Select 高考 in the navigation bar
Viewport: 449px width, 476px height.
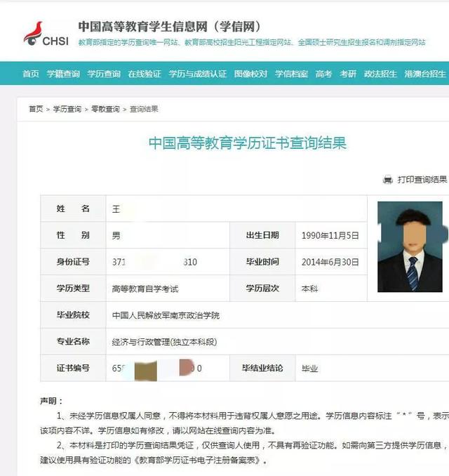(x=323, y=74)
